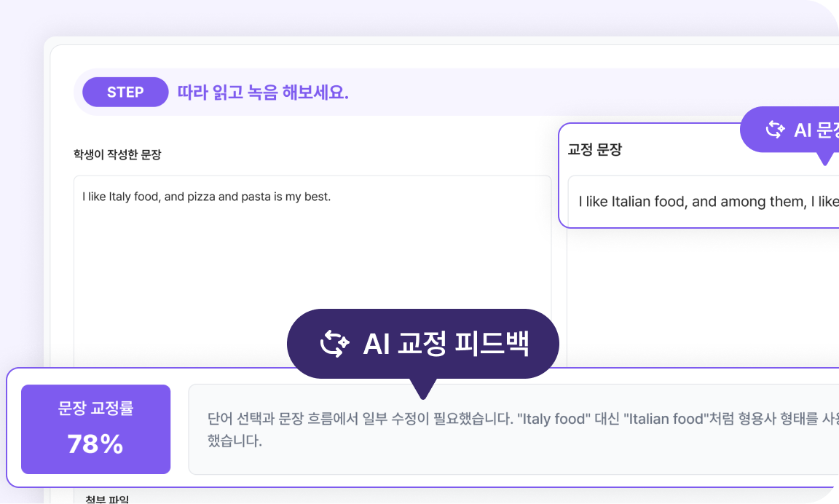Viewport: 839px width, 504px height.
Task: Click the sparkle icon in the AI 문장 bubble
Action: tap(774, 130)
